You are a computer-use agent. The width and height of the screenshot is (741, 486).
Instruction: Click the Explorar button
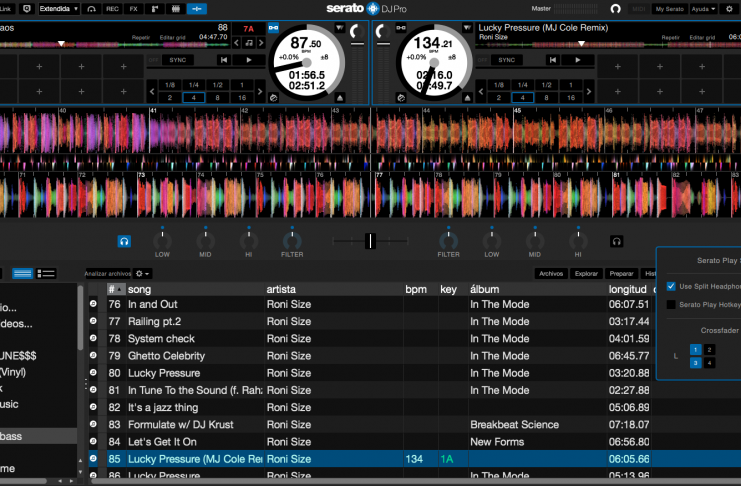[x=586, y=273]
